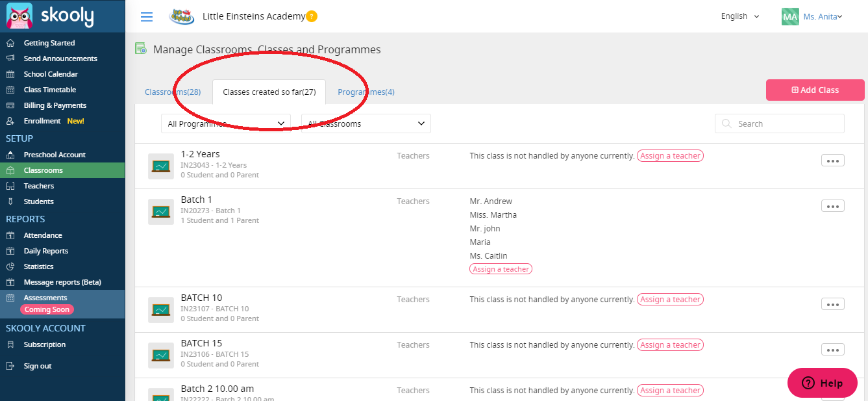Open the more options menu for BATCH 10
This screenshot has width=868, height=401.
pyautogui.click(x=833, y=304)
